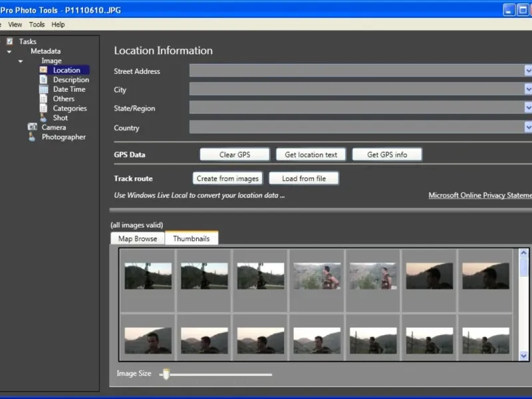This screenshot has height=399, width=532.
Task: Collapse the Metadata tree node
Action: point(9,51)
